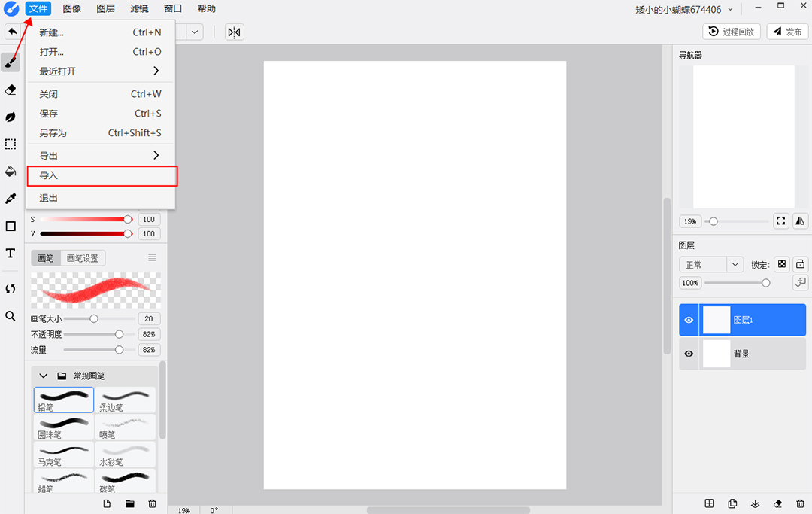The width and height of the screenshot is (812, 514).
Task: Adjust the S saturation slider
Action: (x=86, y=219)
